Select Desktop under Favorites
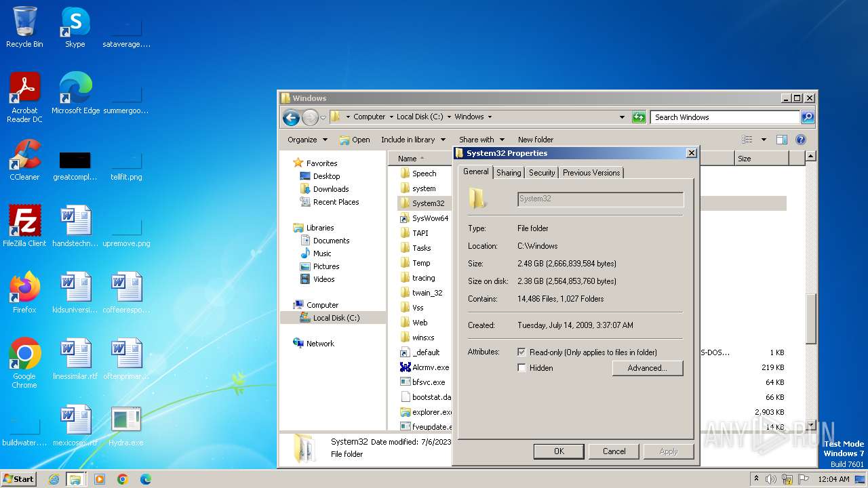 [x=326, y=176]
